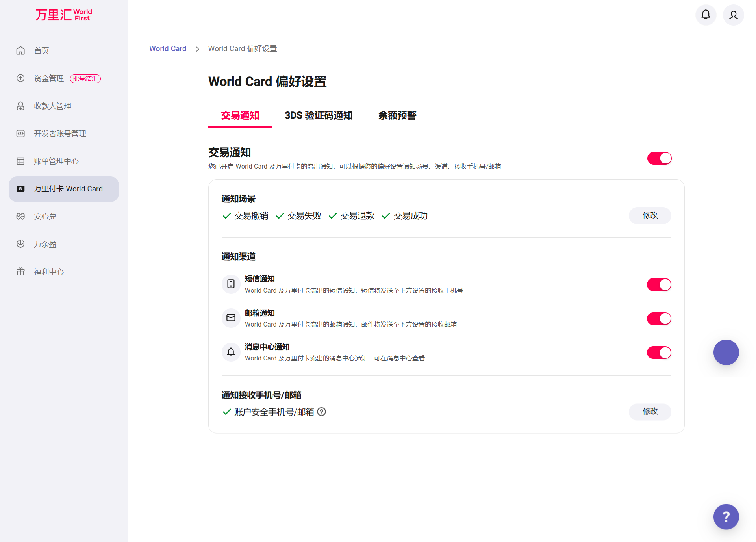Disable the 短信通知 toggle
Viewport: 756px width, 542px height.
[x=659, y=284]
